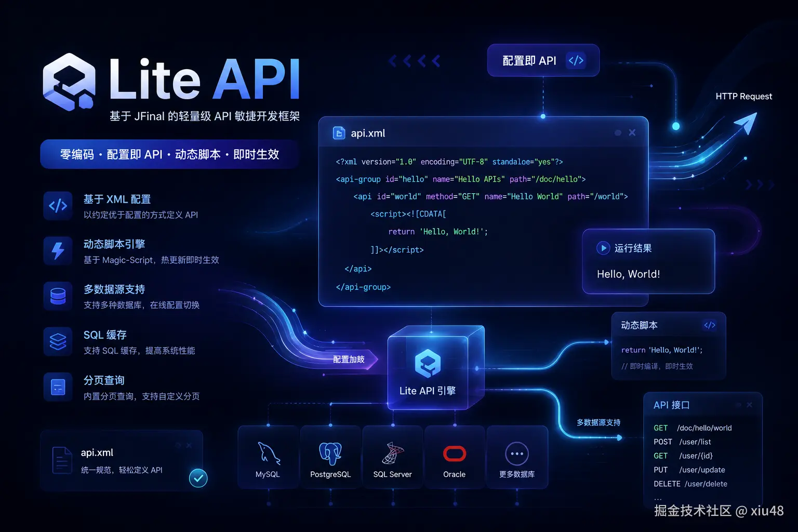The width and height of the screenshot is (798, 532).
Task: Close the API 接口 panel
Action: click(749, 405)
